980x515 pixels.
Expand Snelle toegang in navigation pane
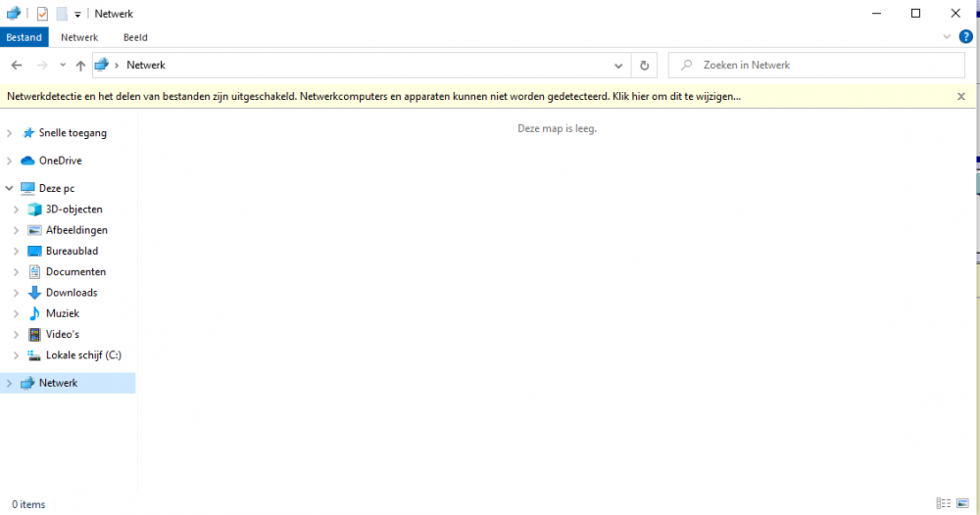tap(10, 133)
